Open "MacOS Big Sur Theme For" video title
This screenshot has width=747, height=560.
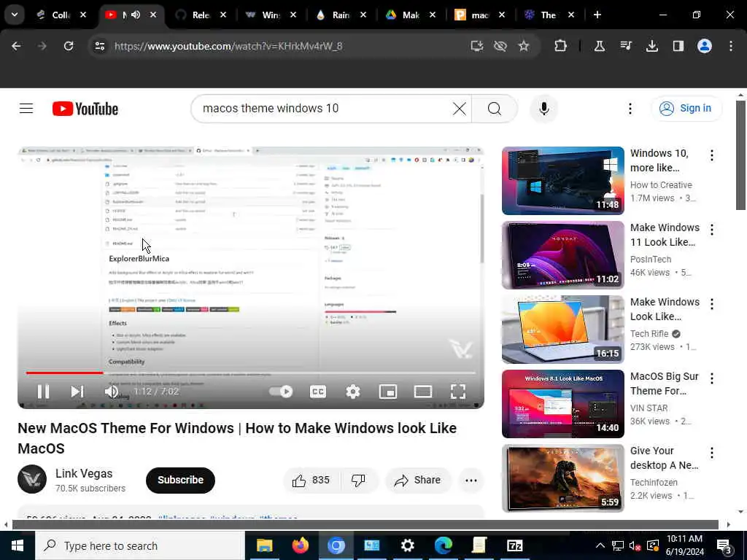[664, 384]
